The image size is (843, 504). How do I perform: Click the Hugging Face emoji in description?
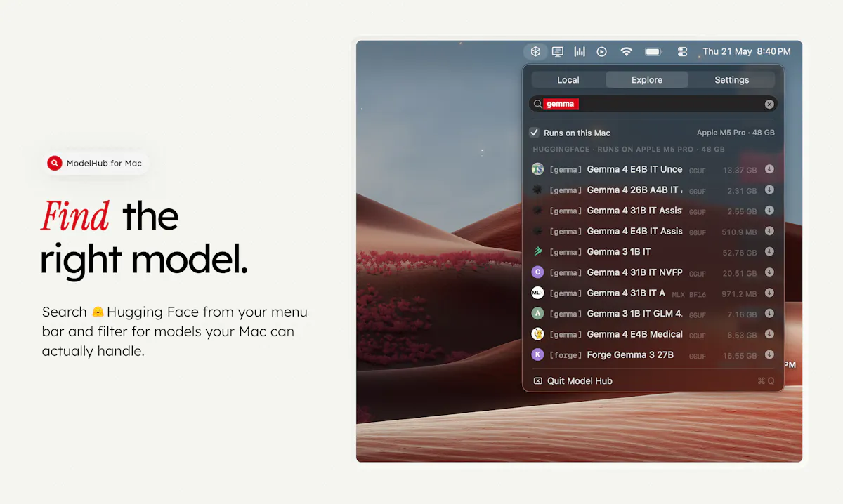98,312
